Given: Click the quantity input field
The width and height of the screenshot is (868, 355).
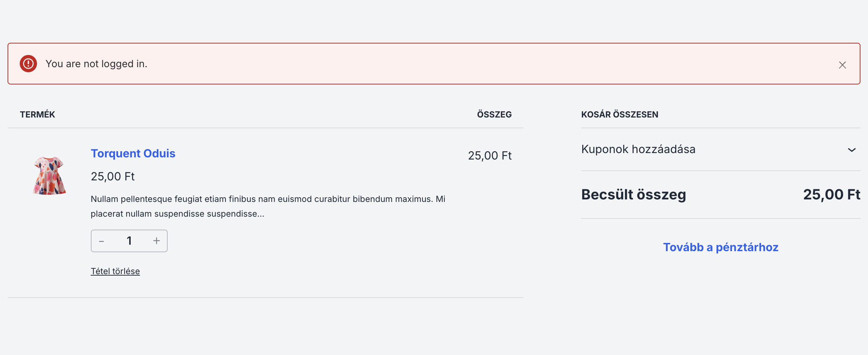Looking at the screenshot, I should [x=129, y=241].
